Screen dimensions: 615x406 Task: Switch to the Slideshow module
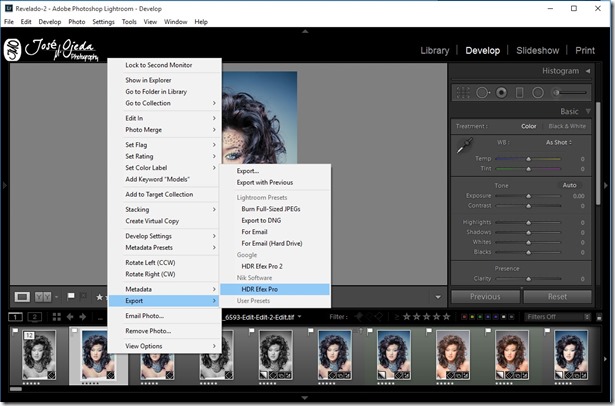coord(537,51)
